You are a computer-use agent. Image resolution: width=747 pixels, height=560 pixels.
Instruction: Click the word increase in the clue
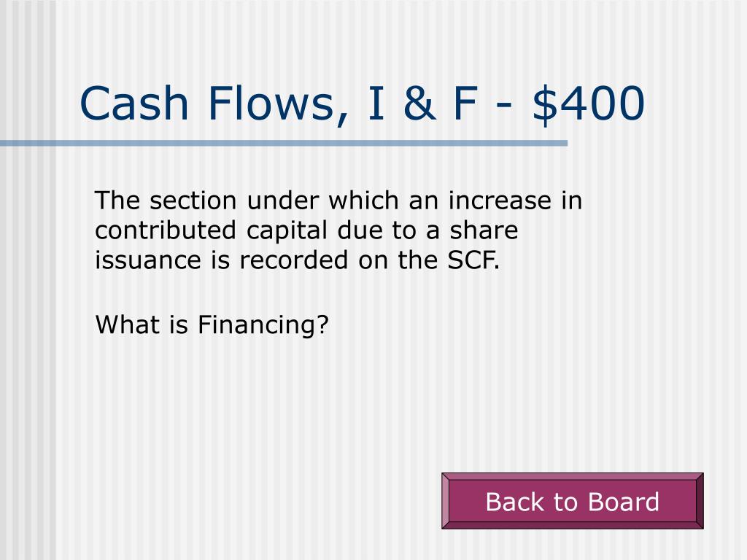point(500,201)
